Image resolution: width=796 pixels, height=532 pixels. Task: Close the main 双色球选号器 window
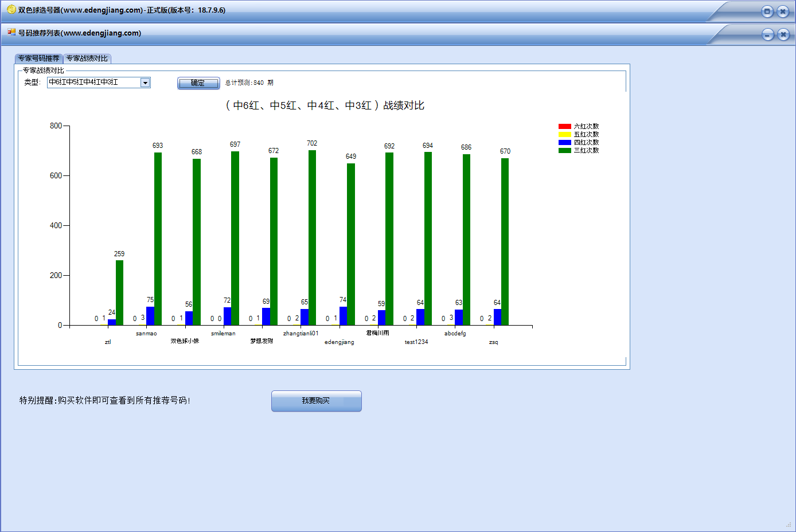tap(783, 11)
